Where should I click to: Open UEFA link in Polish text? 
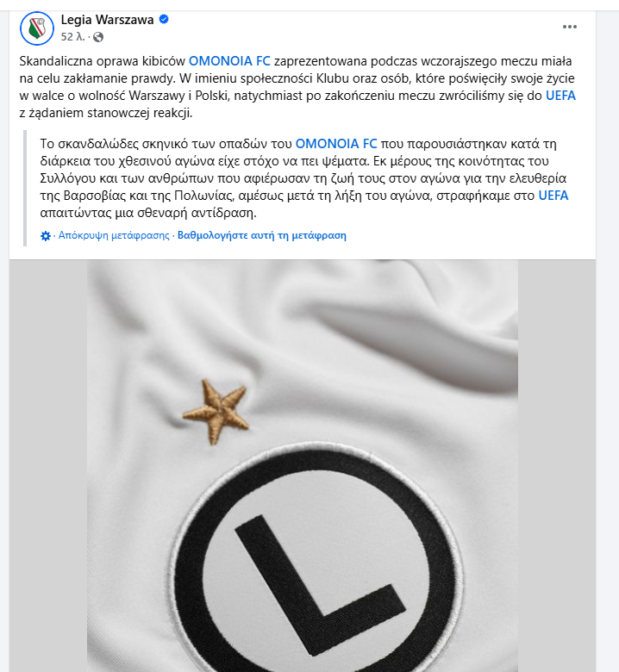[x=560, y=96]
